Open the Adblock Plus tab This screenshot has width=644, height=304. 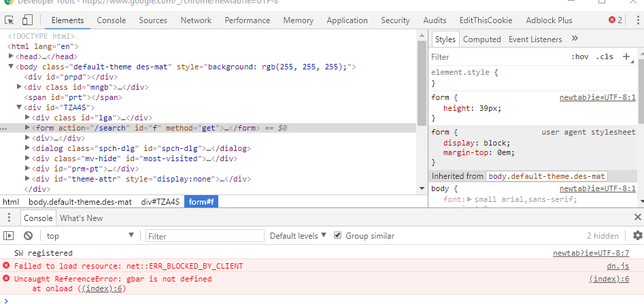pyautogui.click(x=549, y=20)
